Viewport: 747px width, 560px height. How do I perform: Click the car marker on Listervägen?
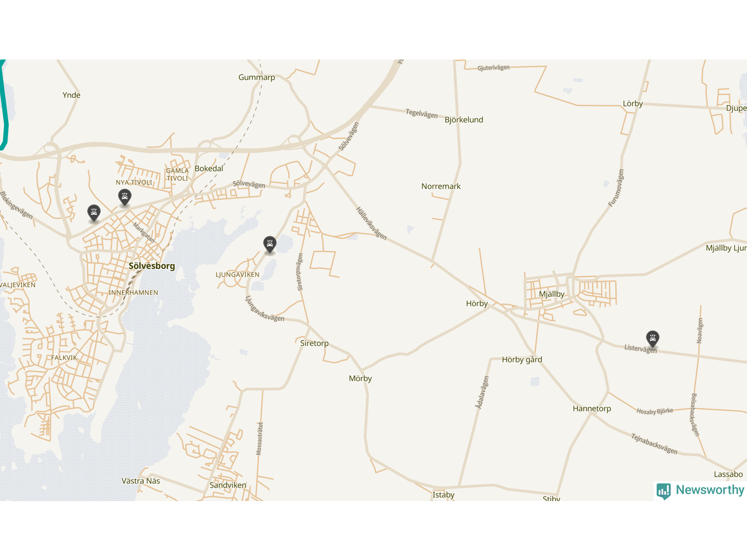(652, 338)
